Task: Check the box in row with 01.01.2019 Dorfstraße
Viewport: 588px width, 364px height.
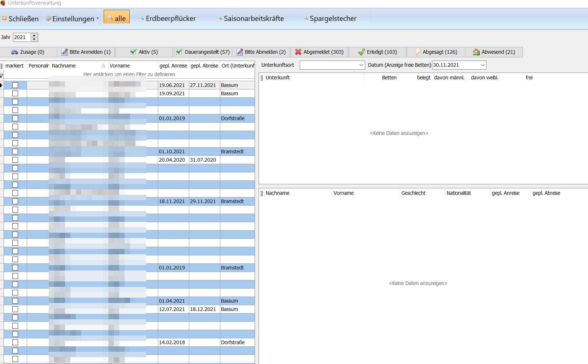Action: pos(15,118)
